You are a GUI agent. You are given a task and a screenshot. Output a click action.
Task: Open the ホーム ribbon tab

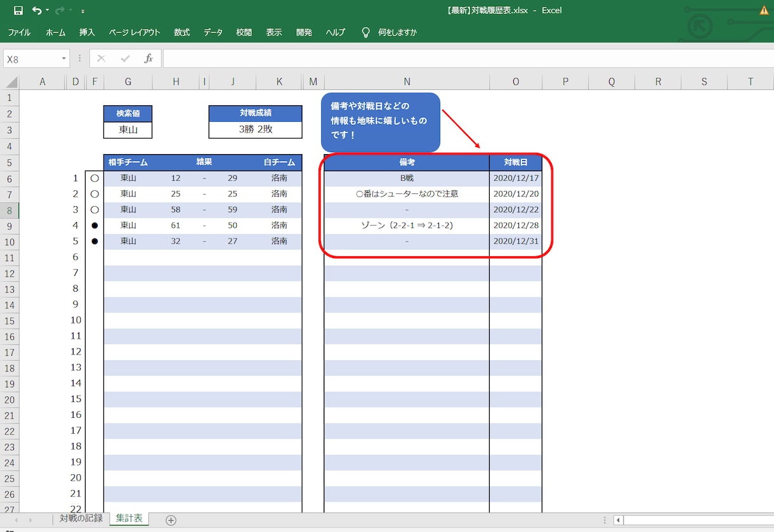click(x=55, y=32)
